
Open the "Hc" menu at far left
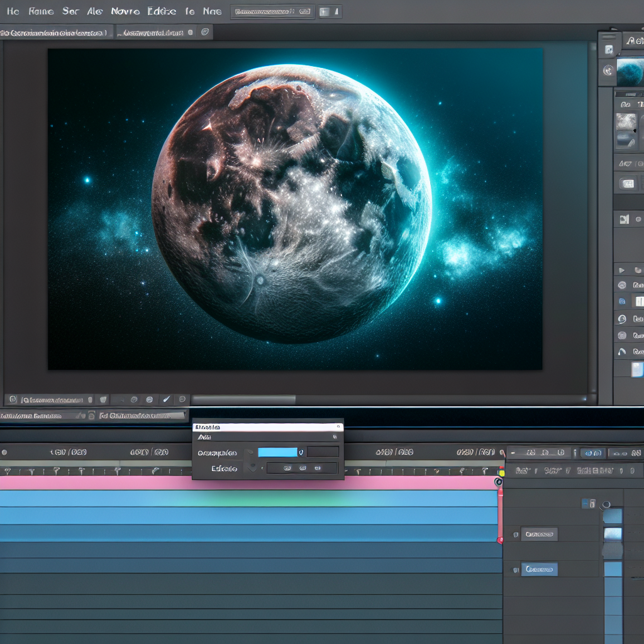[13, 11]
